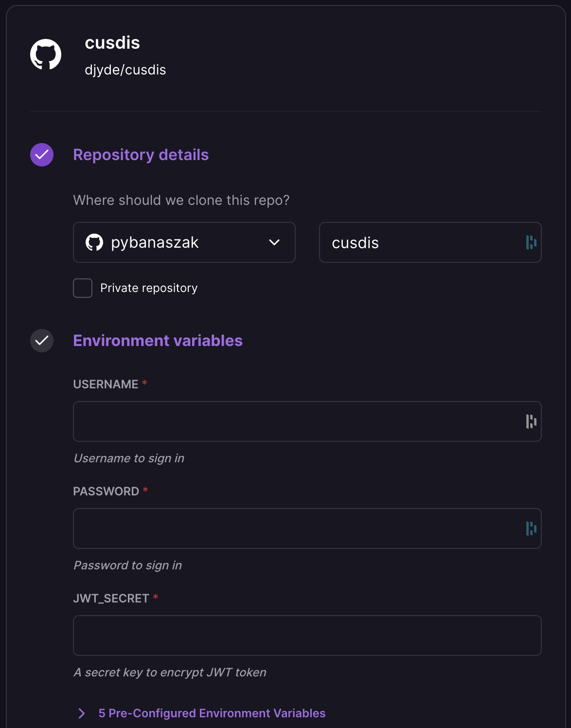Click the gray checkmark next to Environment variables

coord(42,341)
